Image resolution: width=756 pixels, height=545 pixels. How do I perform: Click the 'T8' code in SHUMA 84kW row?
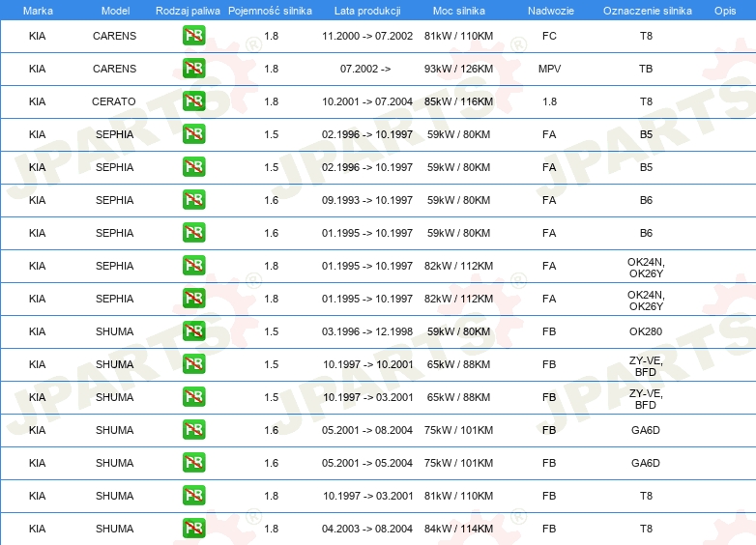point(646,529)
